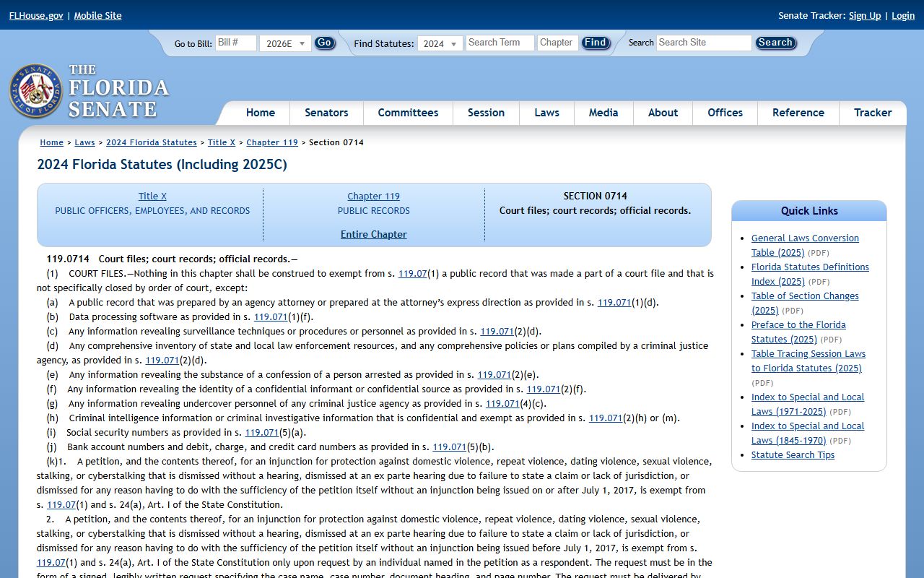Open the Media navigation tab
The width and height of the screenshot is (924, 578).
(x=603, y=113)
